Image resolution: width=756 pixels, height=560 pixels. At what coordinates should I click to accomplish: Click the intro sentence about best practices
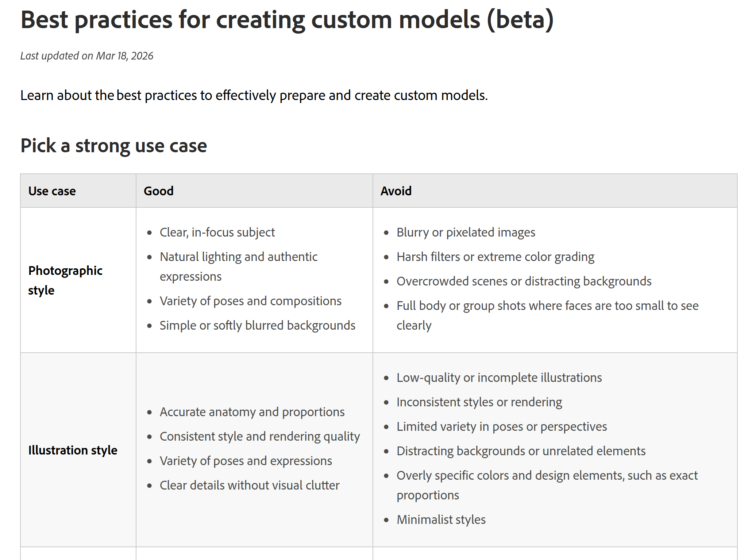point(254,95)
